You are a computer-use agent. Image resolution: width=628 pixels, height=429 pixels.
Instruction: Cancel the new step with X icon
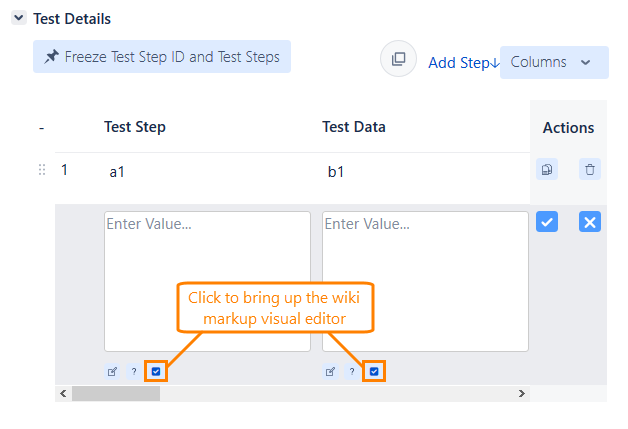[590, 222]
